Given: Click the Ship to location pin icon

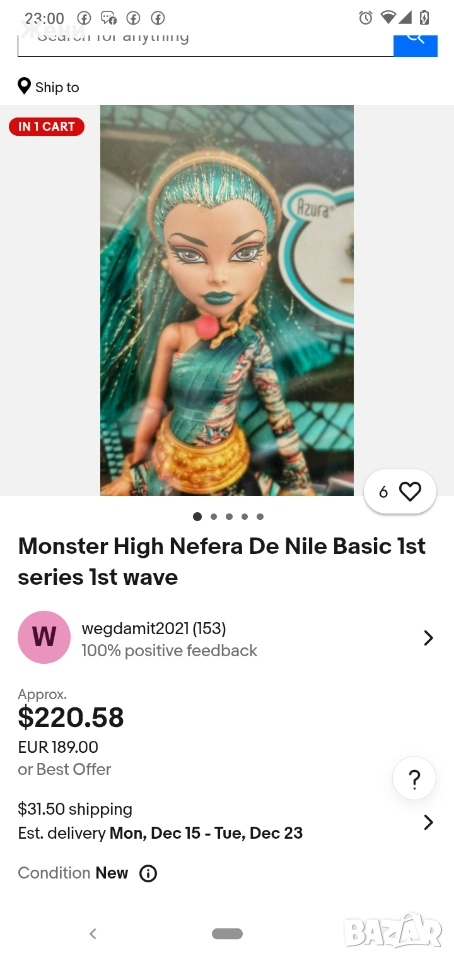Looking at the screenshot, I should [x=24, y=86].
